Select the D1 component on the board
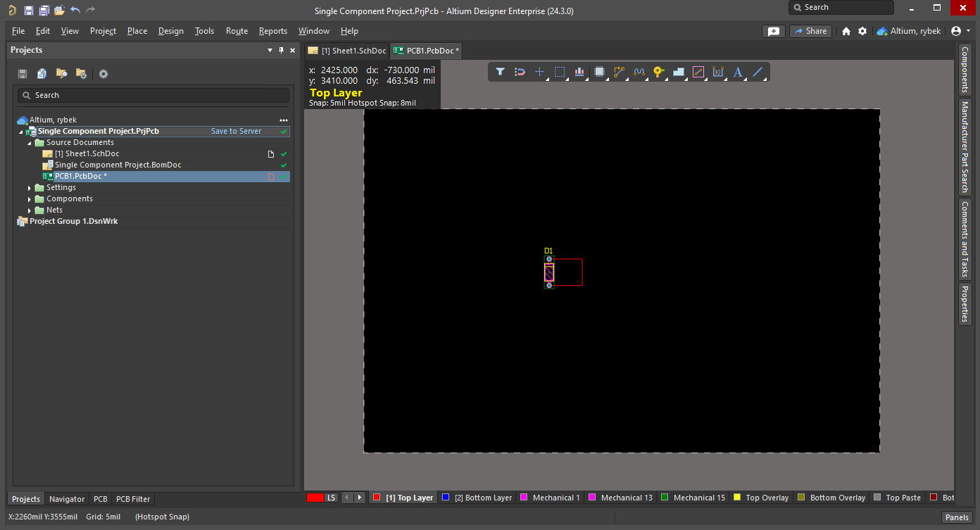Image resolution: width=980 pixels, height=530 pixels. click(x=549, y=272)
